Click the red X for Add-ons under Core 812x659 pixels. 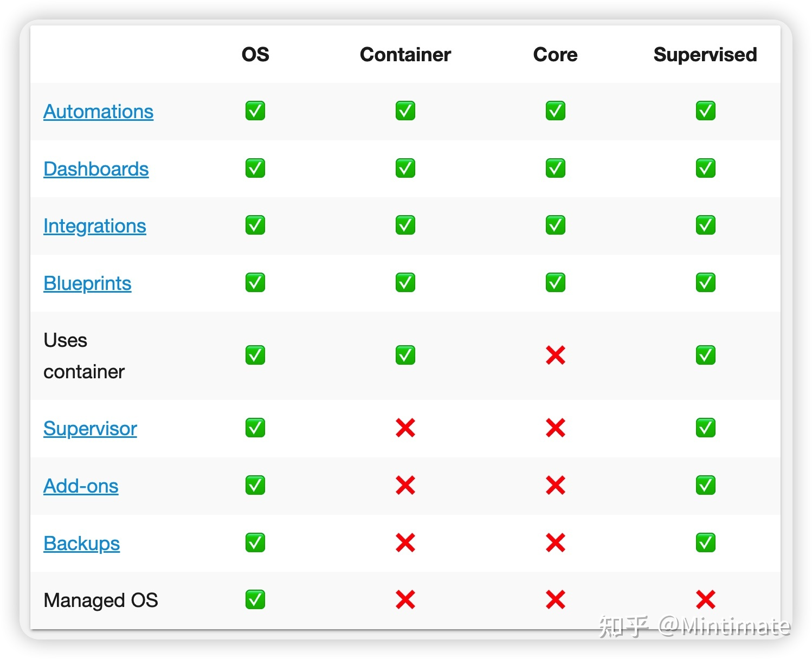[556, 486]
